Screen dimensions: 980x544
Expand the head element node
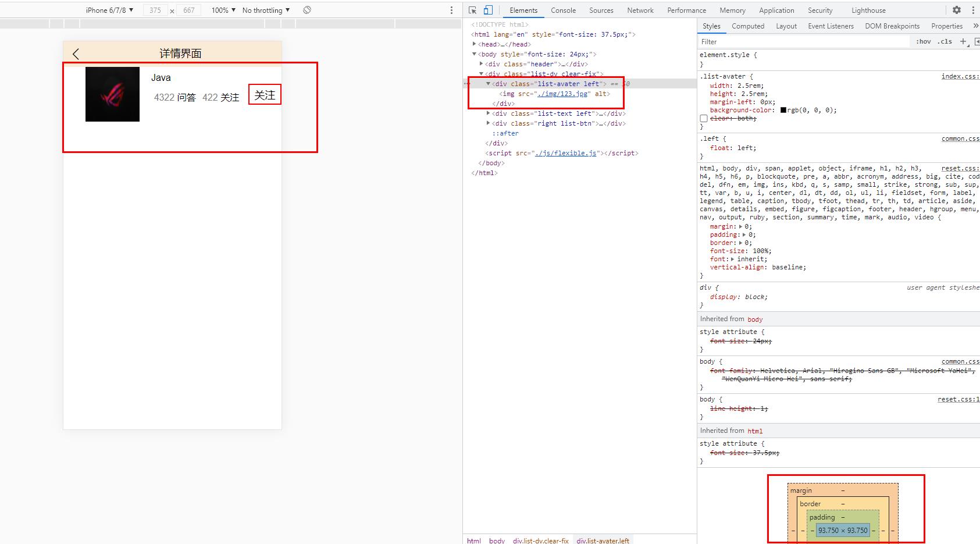474,44
